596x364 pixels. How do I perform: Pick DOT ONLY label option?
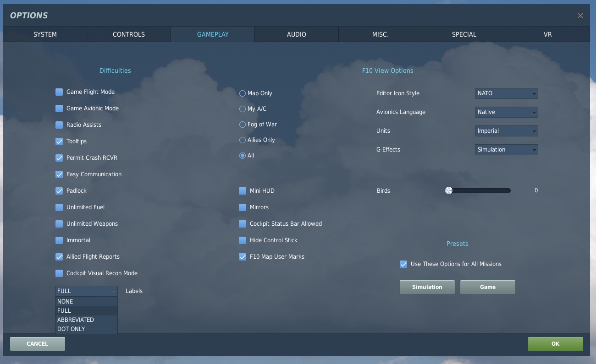(x=87, y=329)
